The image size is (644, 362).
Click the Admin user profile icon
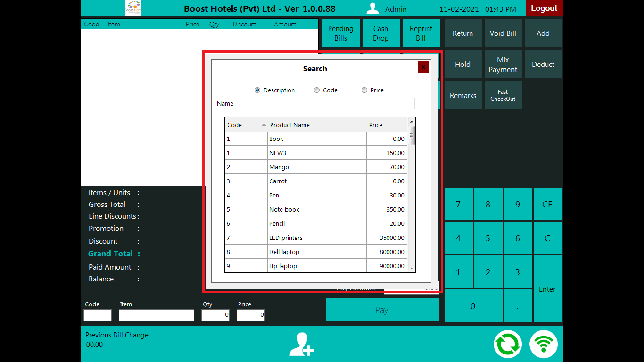[373, 9]
